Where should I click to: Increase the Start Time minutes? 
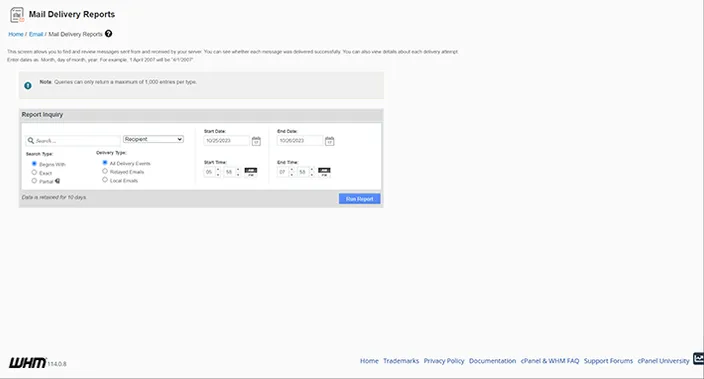point(238,169)
